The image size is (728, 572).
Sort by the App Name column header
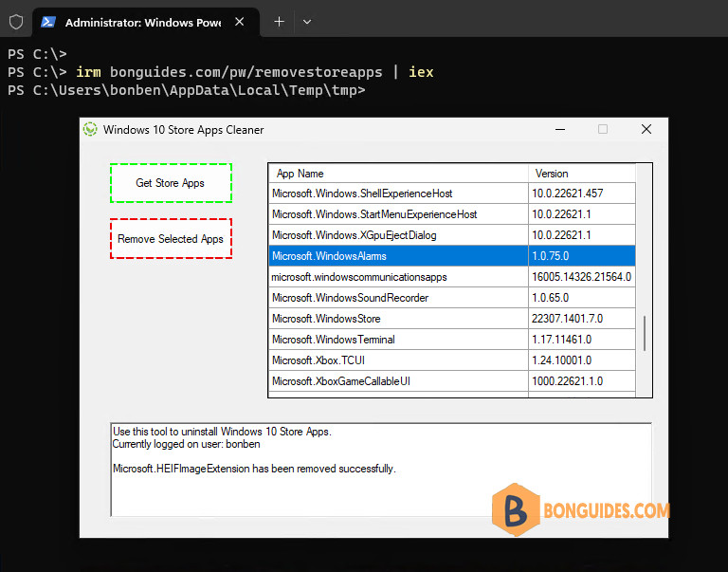(x=398, y=174)
